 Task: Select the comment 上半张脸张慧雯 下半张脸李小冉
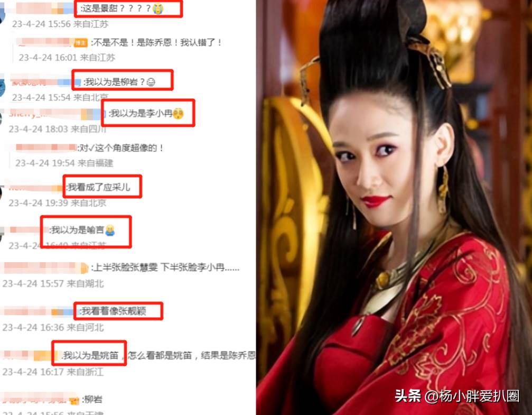click(165, 268)
